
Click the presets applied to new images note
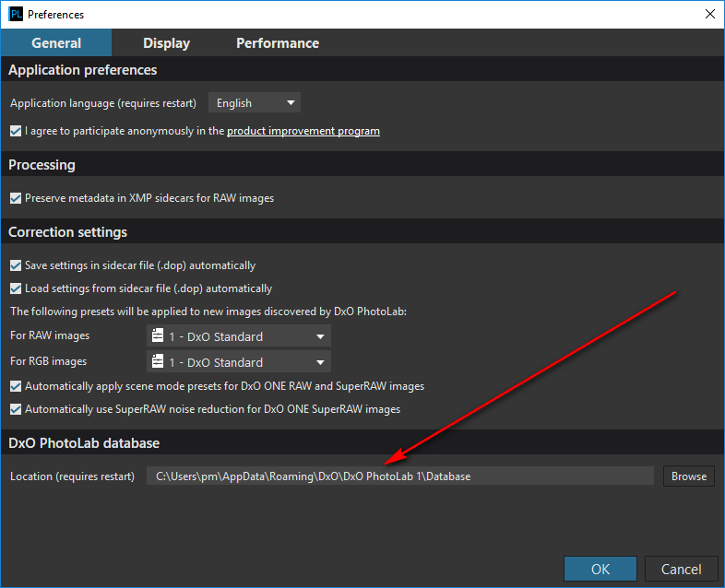[x=208, y=312]
